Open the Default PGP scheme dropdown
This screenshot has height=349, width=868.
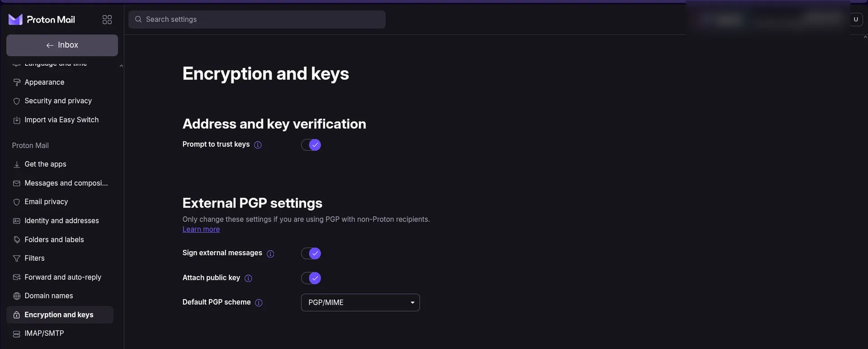pyautogui.click(x=360, y=302)
